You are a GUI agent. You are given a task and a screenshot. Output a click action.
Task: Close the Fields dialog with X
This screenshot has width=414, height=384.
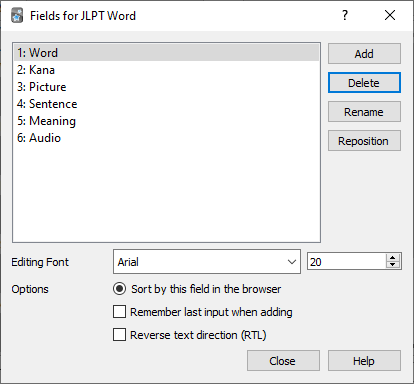[x=390, y=15]
